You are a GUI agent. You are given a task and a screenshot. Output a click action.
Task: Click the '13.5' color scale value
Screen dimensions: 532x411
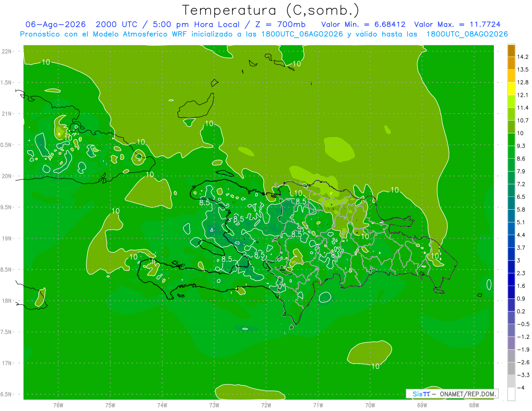(x=523, y=70)
